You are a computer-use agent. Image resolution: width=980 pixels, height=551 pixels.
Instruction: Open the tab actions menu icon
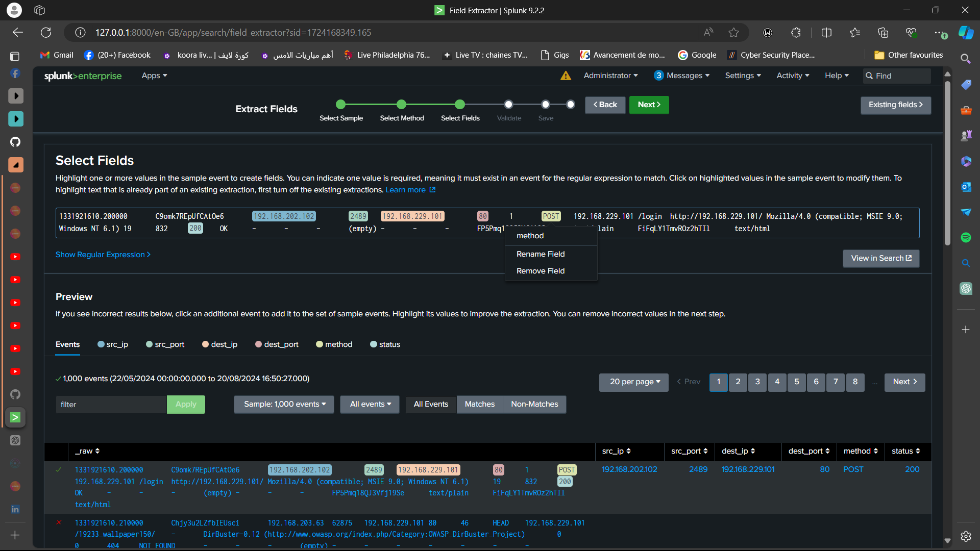click(x=15, y=56)
